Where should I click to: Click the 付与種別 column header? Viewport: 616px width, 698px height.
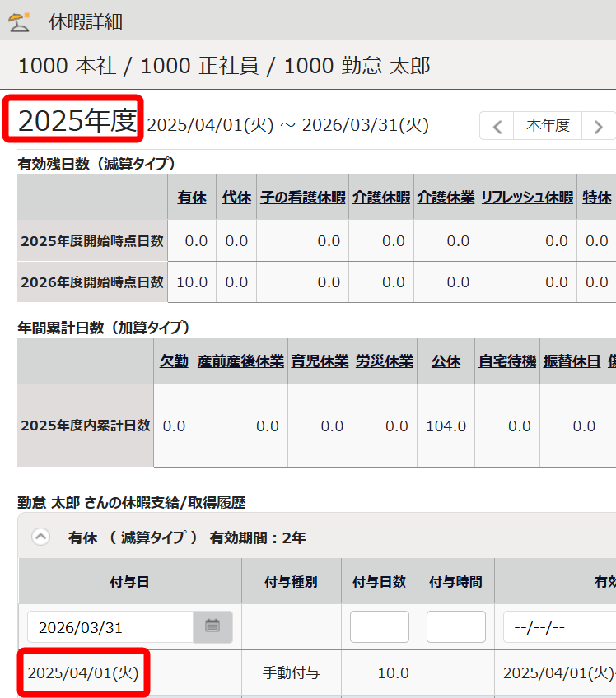pyautogui.click(x=292, y=581)
